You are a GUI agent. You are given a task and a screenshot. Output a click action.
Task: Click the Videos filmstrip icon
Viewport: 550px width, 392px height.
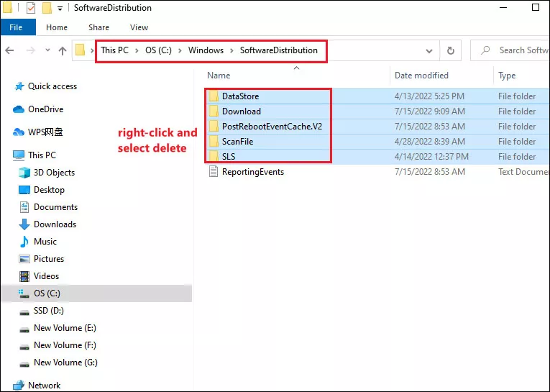click(x=24, y=276)
